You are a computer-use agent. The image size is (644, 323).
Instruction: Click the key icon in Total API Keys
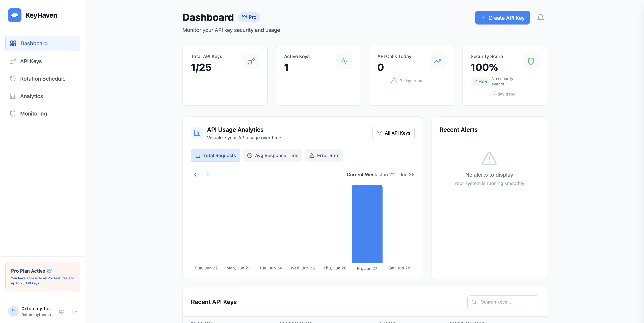pyautogui.click(x=251, y=61)
